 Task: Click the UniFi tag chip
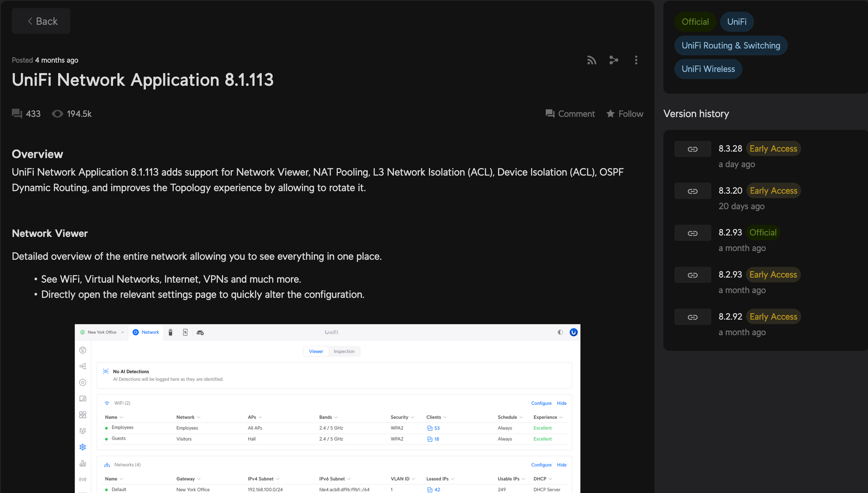tap(736, 22)
